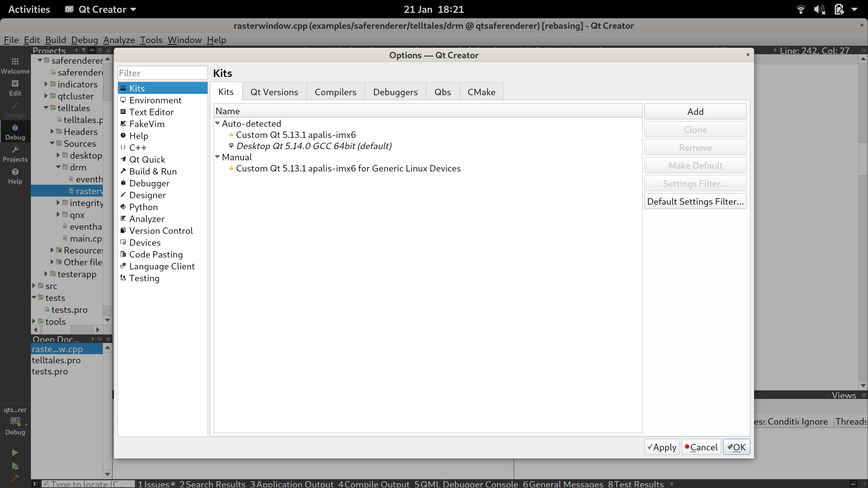Expand the qtcluster project folder
This screenshot has width=868, height=488.
click(46, 96)
